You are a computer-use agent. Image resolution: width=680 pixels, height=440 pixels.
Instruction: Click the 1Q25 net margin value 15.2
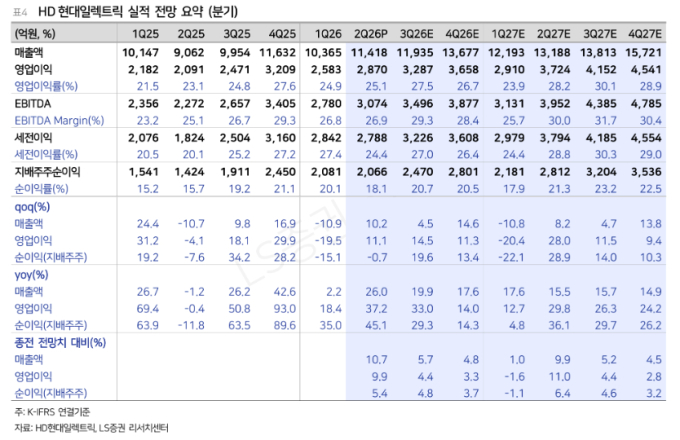tap(148, 189)
